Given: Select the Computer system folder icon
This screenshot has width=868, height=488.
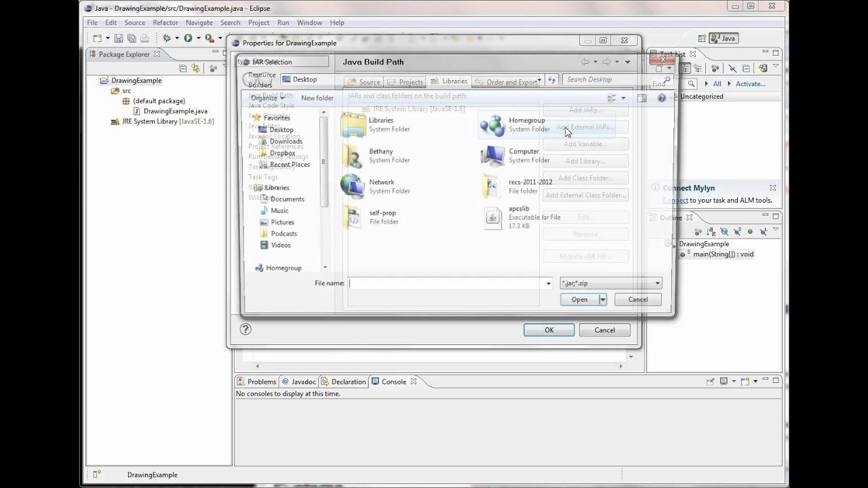Looking at the screenshot, I should [x=492, y=156].
